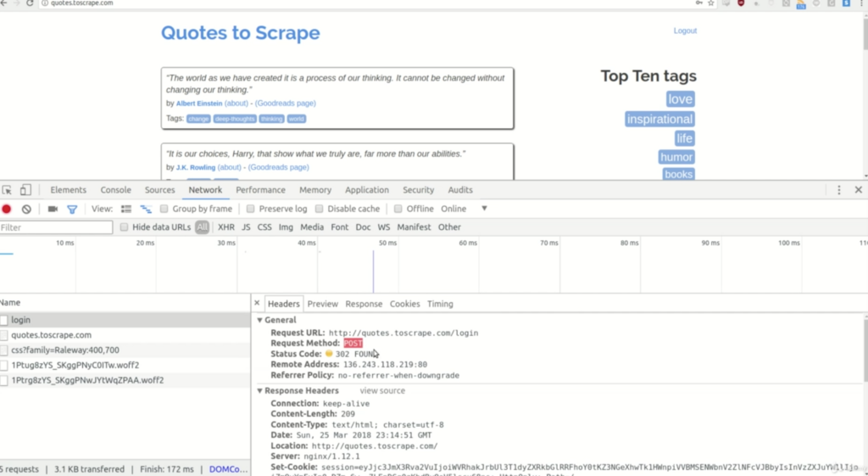
Task: Open the Albert Einstein author link
Action: [198, 103]
